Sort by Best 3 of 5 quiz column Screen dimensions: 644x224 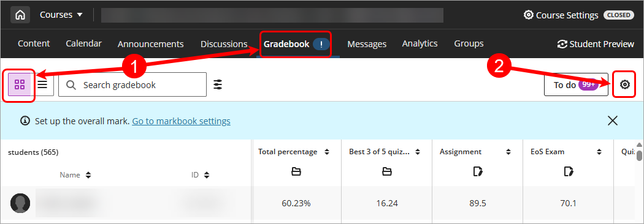point(418,152)
